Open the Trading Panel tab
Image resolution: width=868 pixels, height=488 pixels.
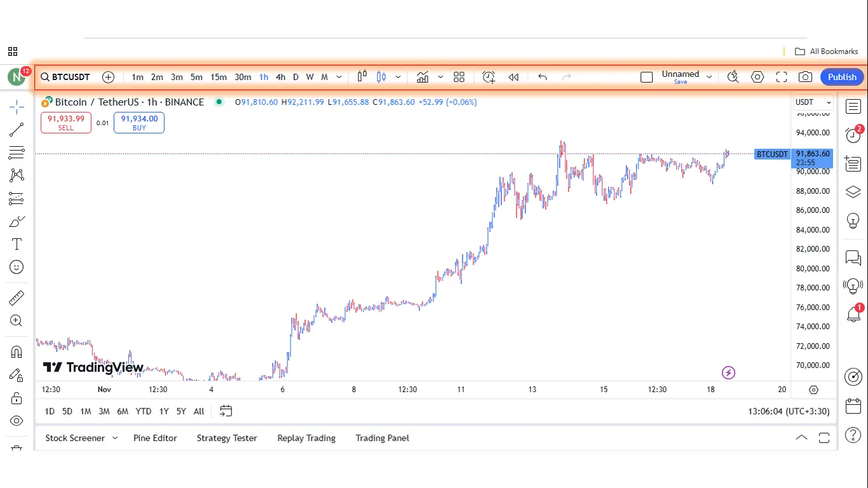(382, 438)
